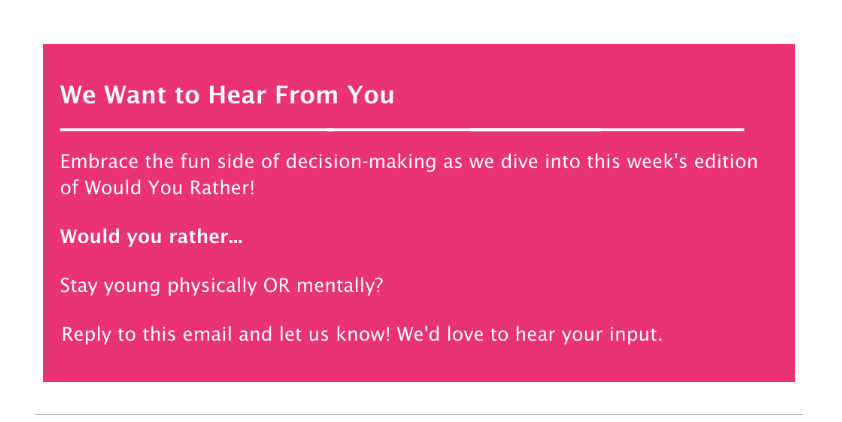Screen dimensions: 842x422
Task: Click the capitalized word "OR"
Action: tap(277, 285)
